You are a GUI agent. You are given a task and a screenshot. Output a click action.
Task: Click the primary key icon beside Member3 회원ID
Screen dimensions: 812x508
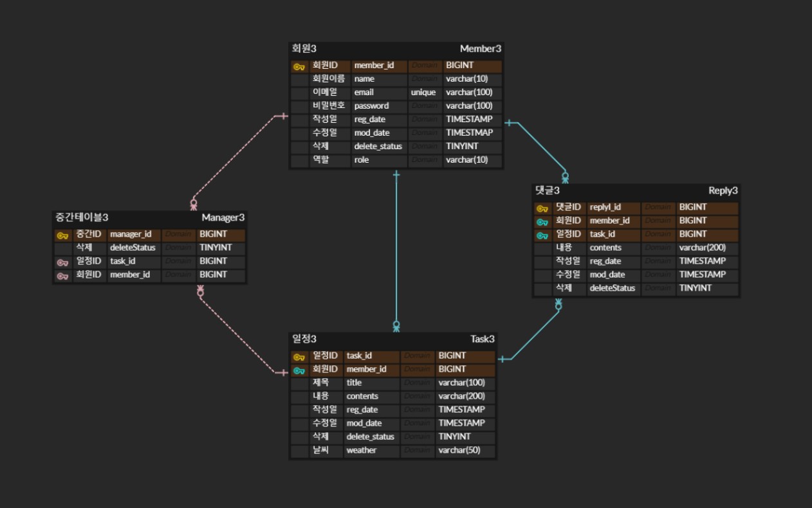pyautogui.click(x=299, y=66)
